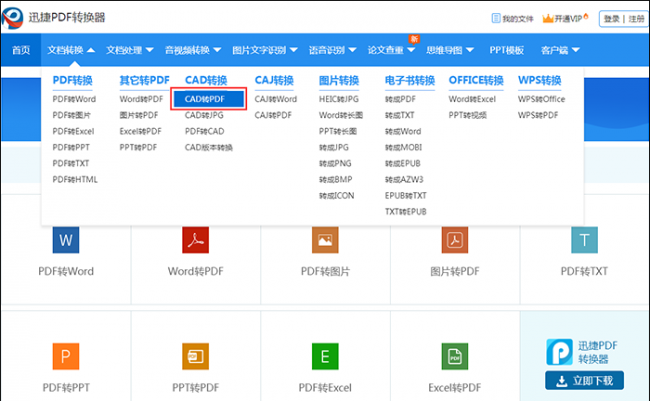Choose PDF转CAD menu entry
The height and width of the screenshot is (401, 650).
(x=204, y=131)
